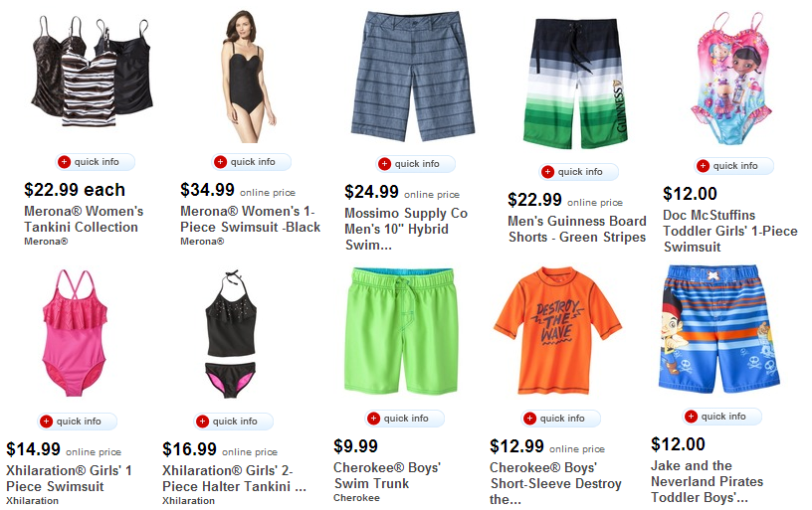The image size is (812, 510).
Task: Click quick info plus icon under Merona Tankini Collection
Action: (x=64, y=162)
